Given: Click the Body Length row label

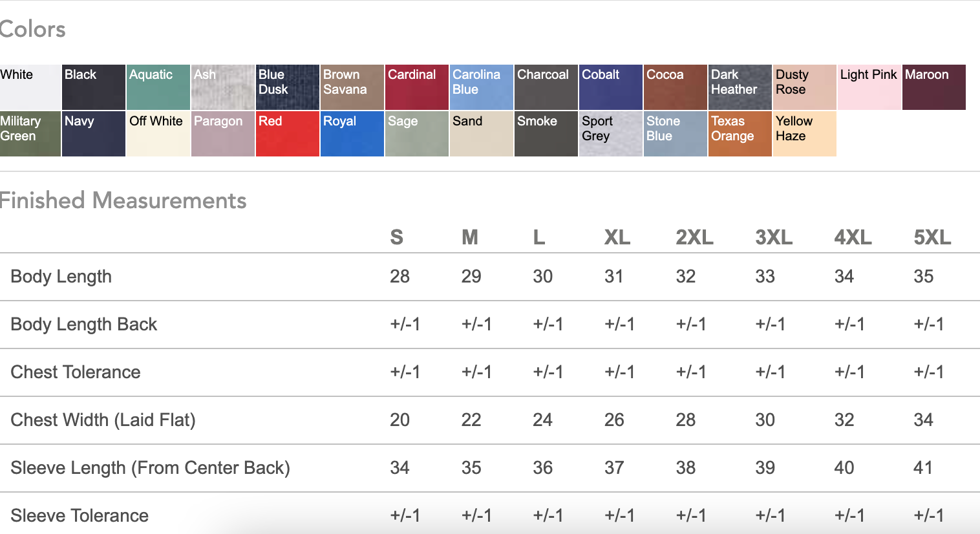Looking at the screenshot, I should (61, 277).
